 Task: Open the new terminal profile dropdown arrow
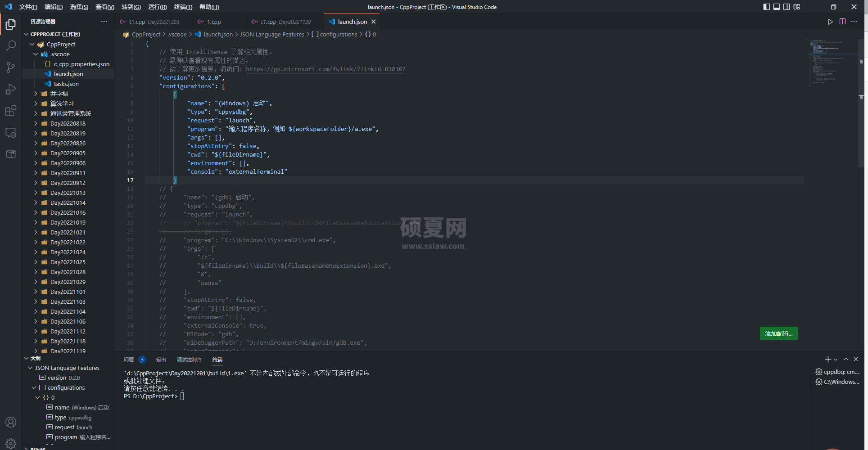point(836,360)
